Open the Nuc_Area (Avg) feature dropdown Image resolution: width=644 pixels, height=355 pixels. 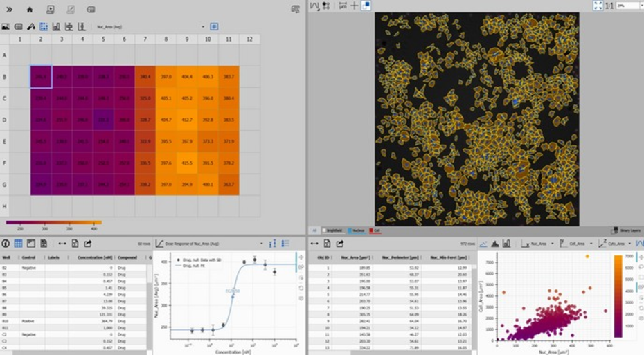(x=150, y=27)
